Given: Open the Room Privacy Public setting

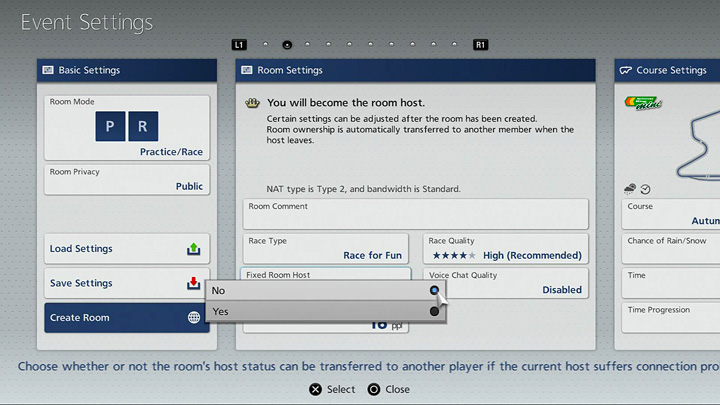Looking at the screenshot, I should (127, 179).
